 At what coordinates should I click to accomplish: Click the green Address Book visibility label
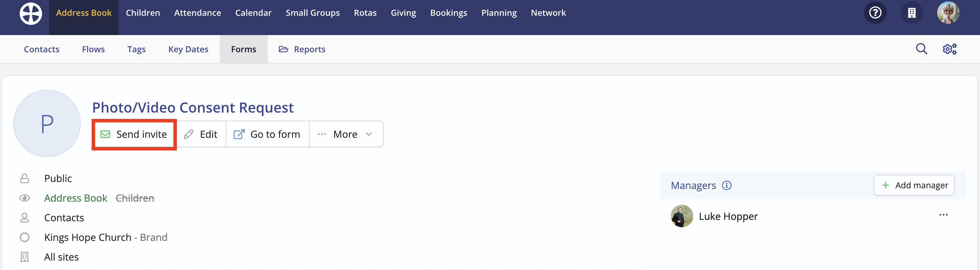click(76, 198)
